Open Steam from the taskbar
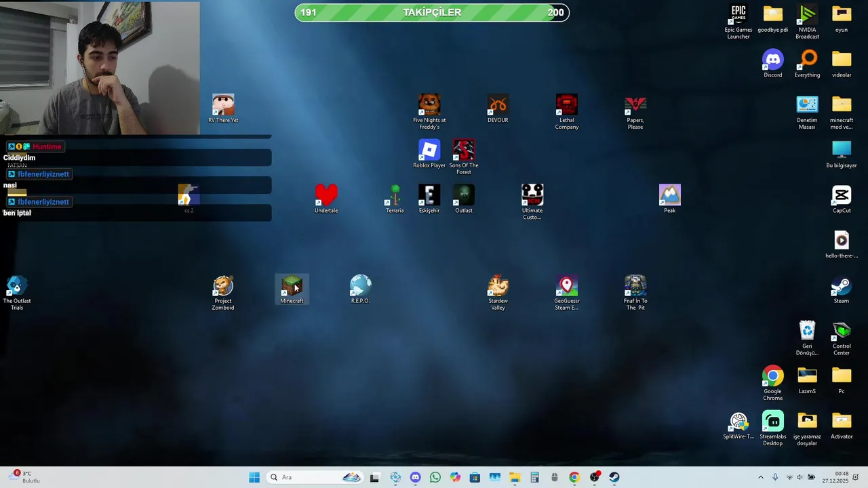Image resolution: width=868 pixels, height=488 pixels. pyautogui.click(x=614, y=477)
